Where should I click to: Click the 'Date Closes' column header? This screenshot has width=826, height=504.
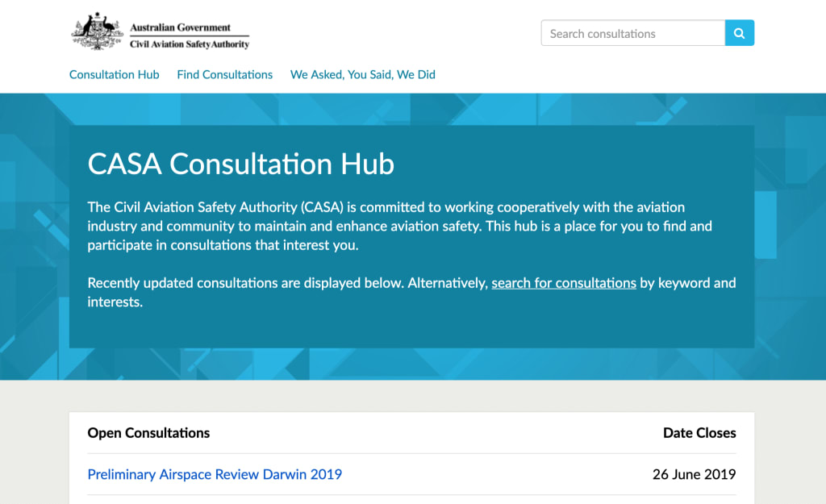point(699,433)
